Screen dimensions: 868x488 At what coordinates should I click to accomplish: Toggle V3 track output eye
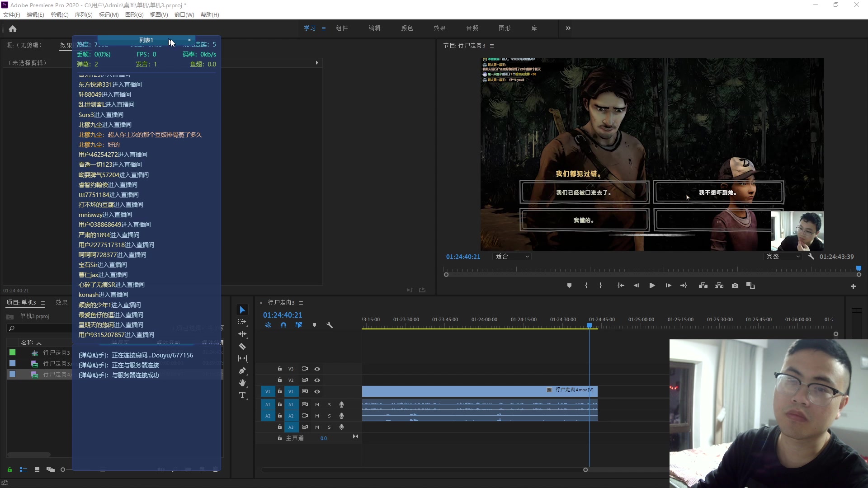(317, 369)
